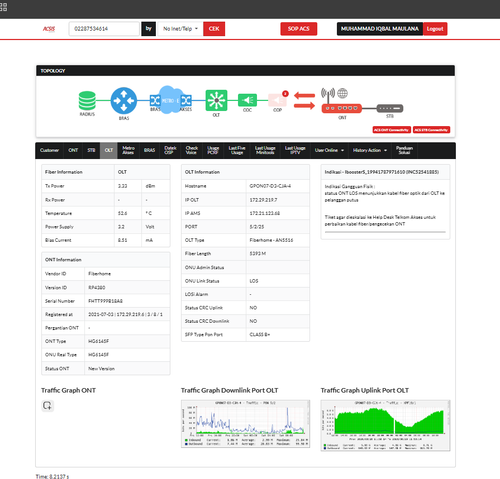The height and width of the screenshot is (479, 500).
Task: Click the wireless antenna signal icon
Action: coord(328,95)
